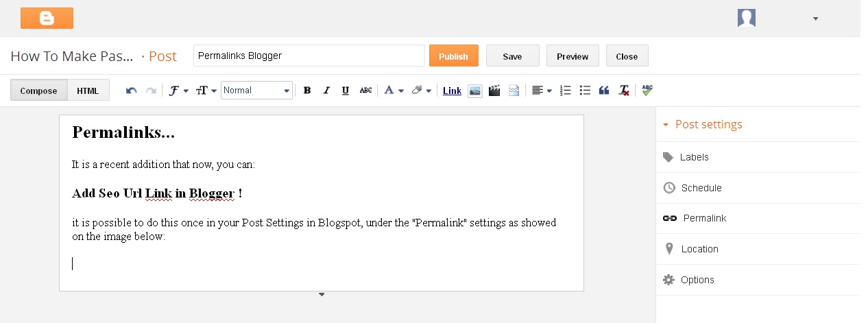Click the Save button

tap(512, 56)
